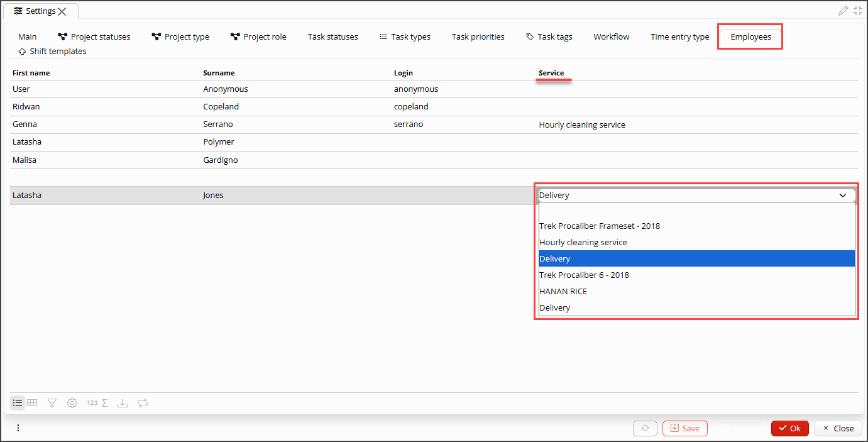This screenshot has height=442, width=868.
Task: Click the Close button
Action: point(838,428)
